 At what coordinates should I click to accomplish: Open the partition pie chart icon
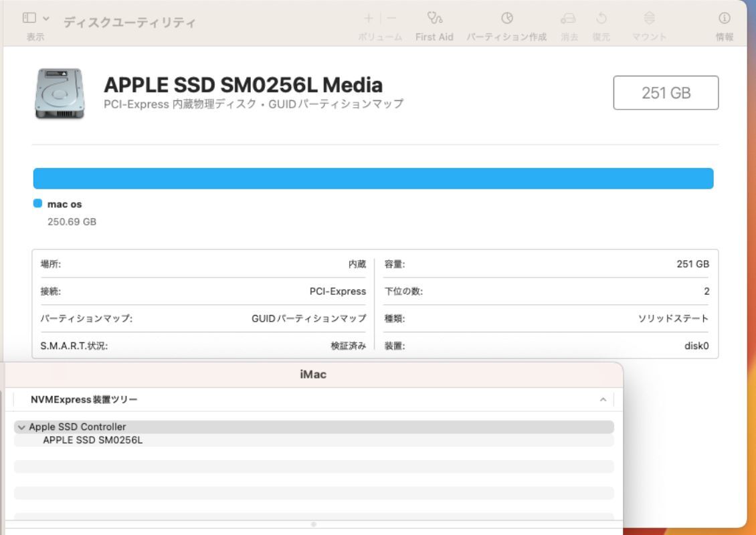coord(506,18)
